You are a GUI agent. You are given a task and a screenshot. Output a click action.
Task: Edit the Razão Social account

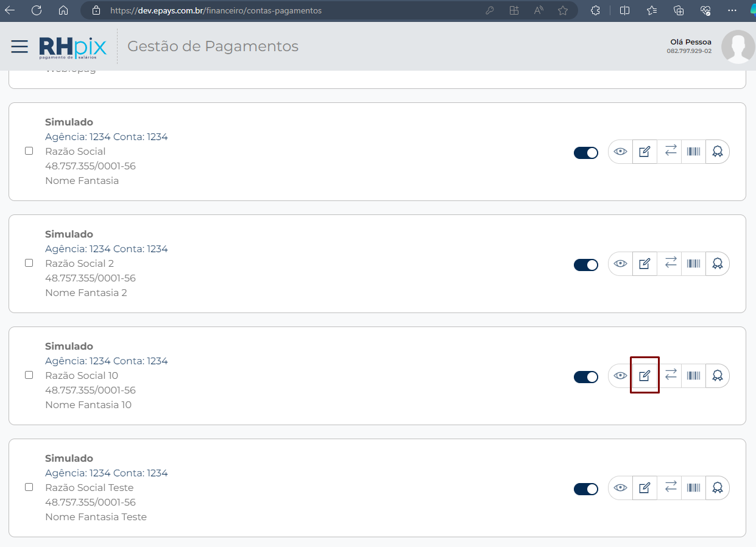[645, 152]
